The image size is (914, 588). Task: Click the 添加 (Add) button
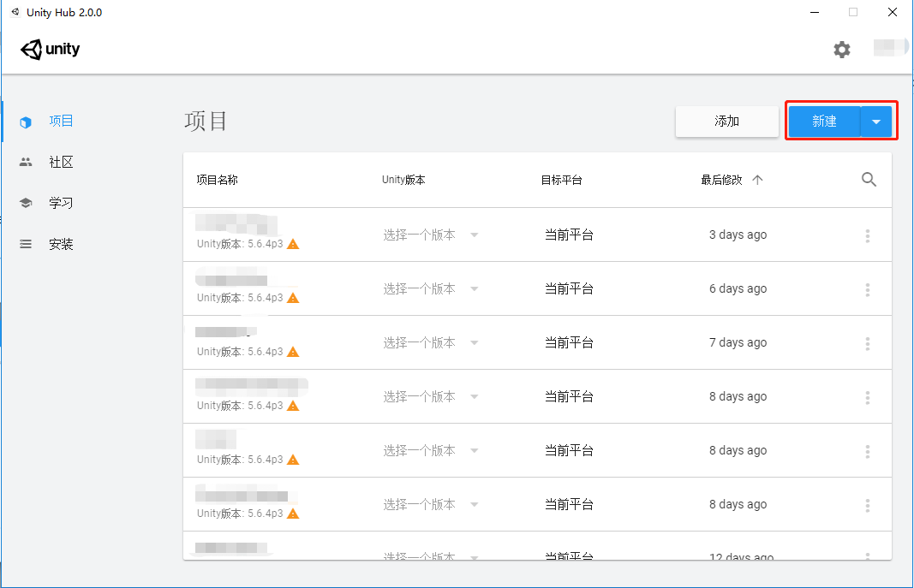(x=726, y=121)
